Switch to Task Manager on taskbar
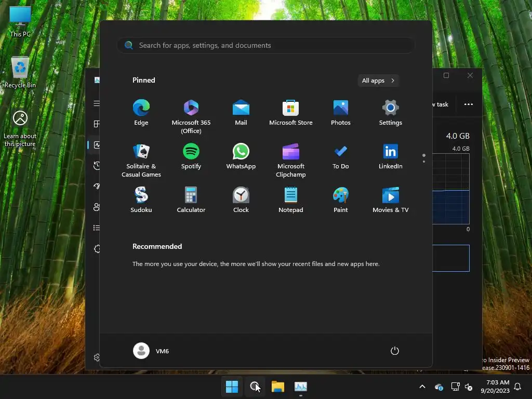 click(301, 387)
